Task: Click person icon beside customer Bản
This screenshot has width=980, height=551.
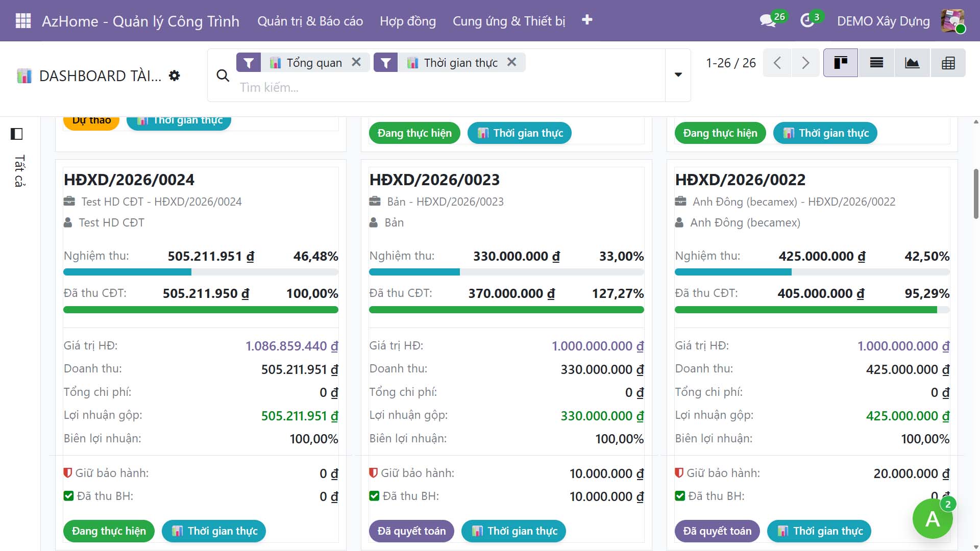Action: click(x=374, y=222)
